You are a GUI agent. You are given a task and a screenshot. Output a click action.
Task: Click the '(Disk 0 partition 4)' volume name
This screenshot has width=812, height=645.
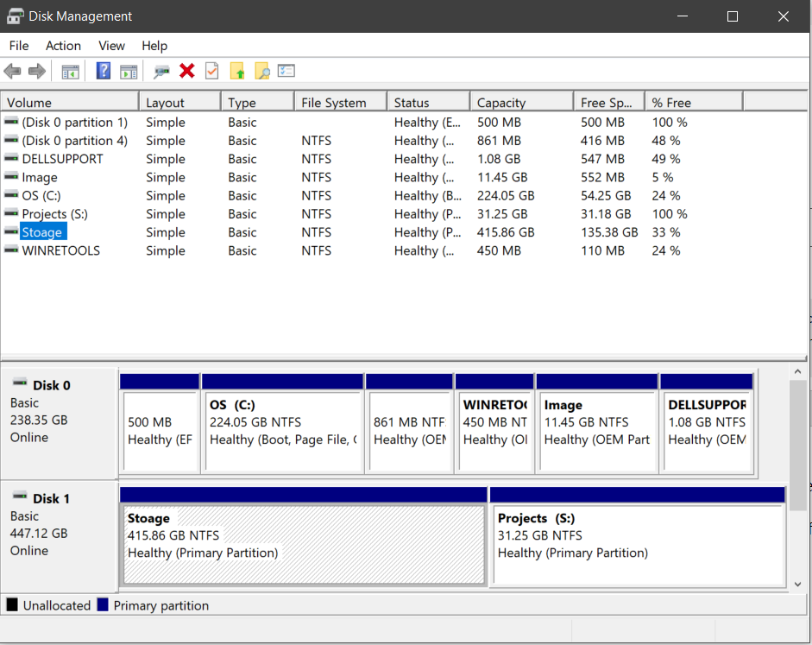tap(74, 141)
